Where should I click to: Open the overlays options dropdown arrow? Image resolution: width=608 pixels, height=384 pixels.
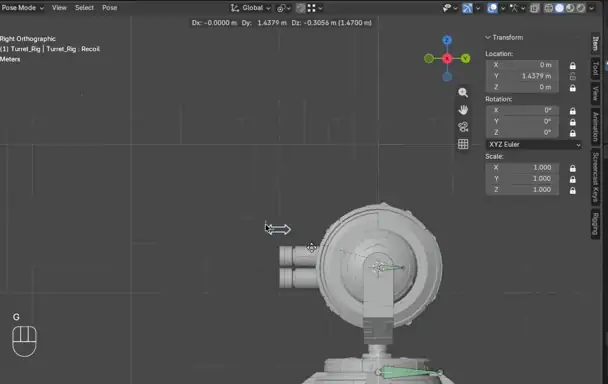pos(503,8)
